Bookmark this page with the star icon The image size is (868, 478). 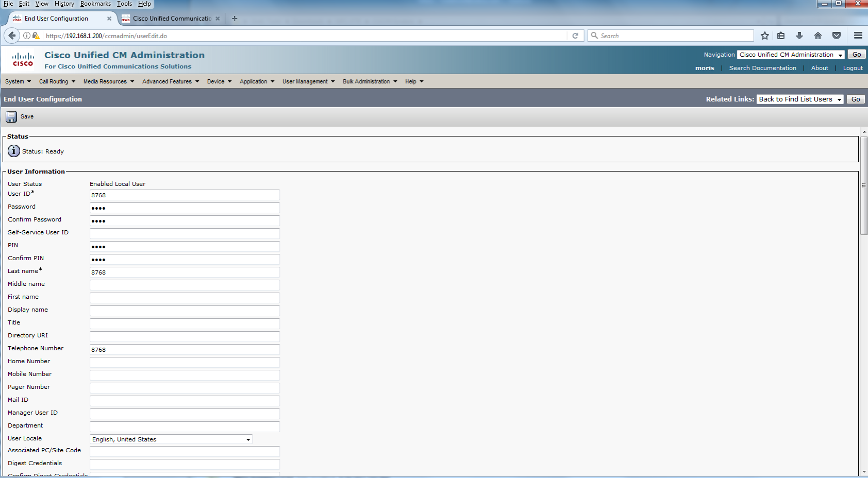[x=765, y=36]
